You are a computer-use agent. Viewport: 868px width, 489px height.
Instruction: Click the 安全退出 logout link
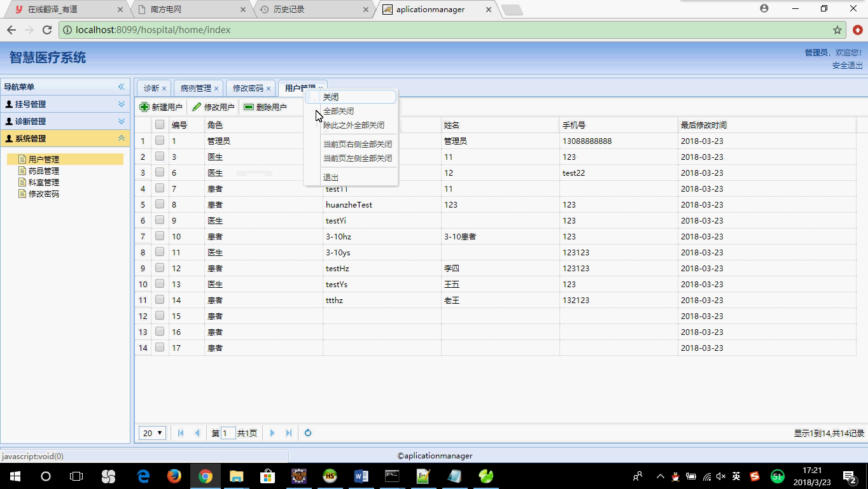(x=847, y=66)
